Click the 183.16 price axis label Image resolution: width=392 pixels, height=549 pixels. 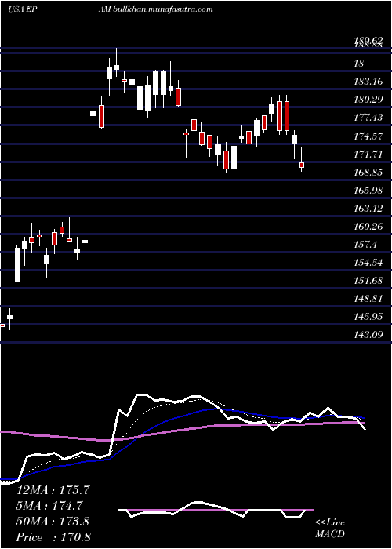[368, 82]
